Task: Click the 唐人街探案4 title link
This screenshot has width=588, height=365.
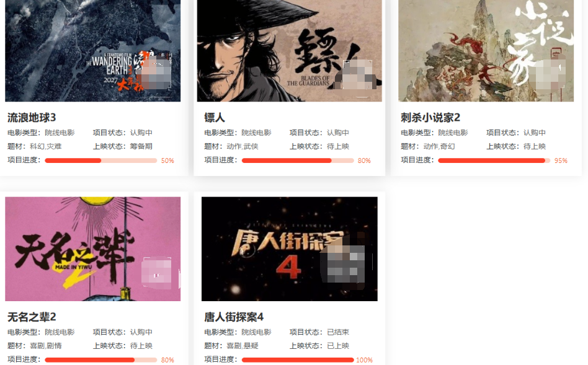Action: click(234, 317)
